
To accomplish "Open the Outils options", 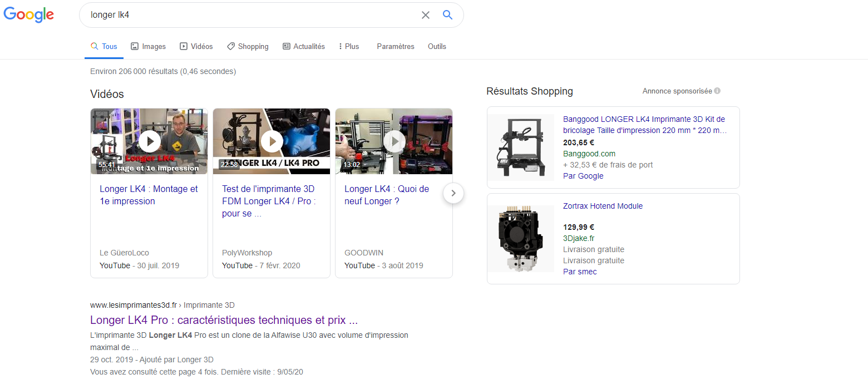I will pyautogui.click(x=437, y=47).
